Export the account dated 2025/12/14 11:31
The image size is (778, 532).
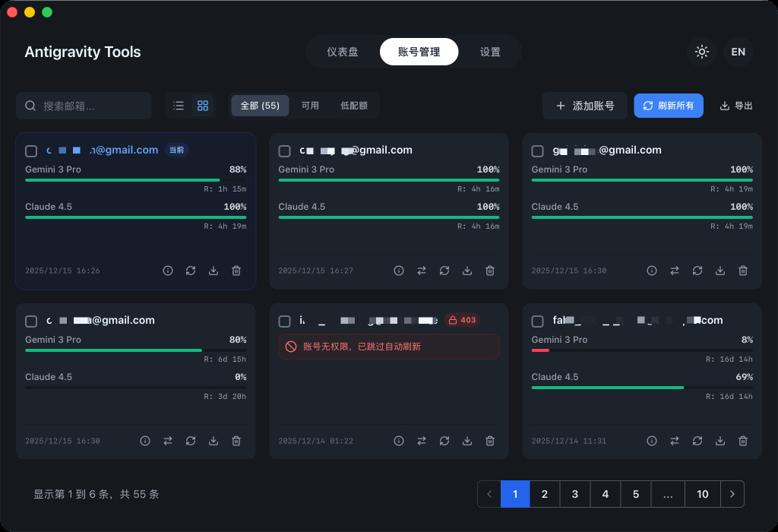pyautogui.click(x=720, y=441)
